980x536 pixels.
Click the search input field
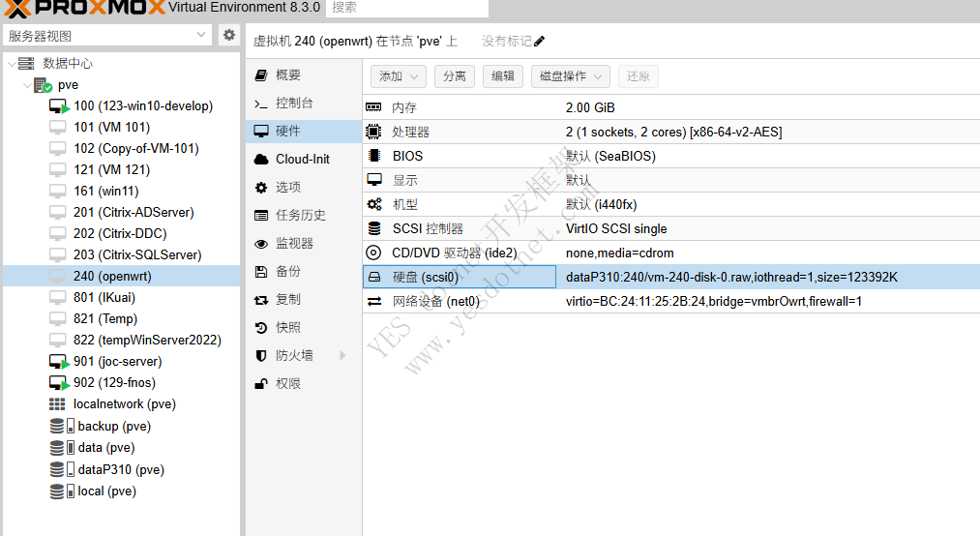coord(407,8)
